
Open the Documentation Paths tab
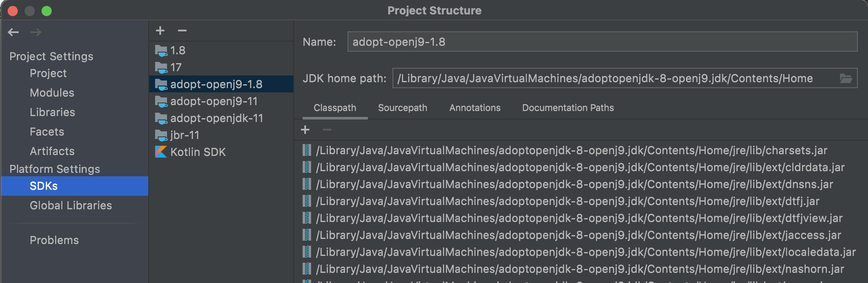[568, 108]
